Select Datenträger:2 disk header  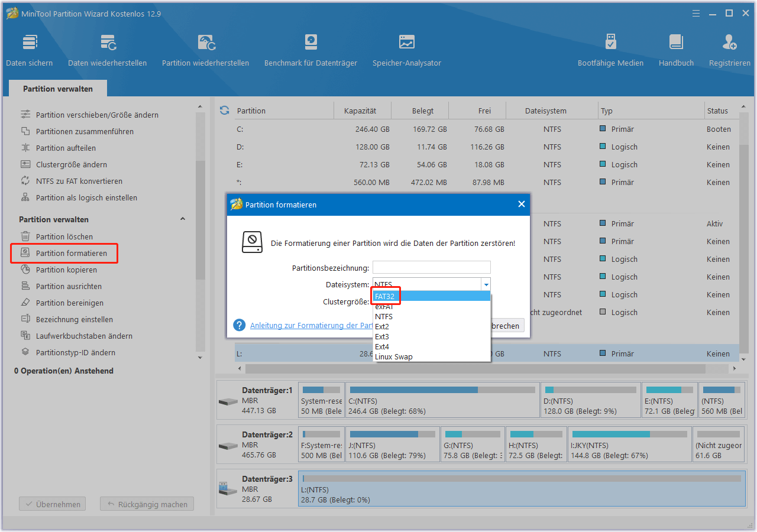click(257, 443)
